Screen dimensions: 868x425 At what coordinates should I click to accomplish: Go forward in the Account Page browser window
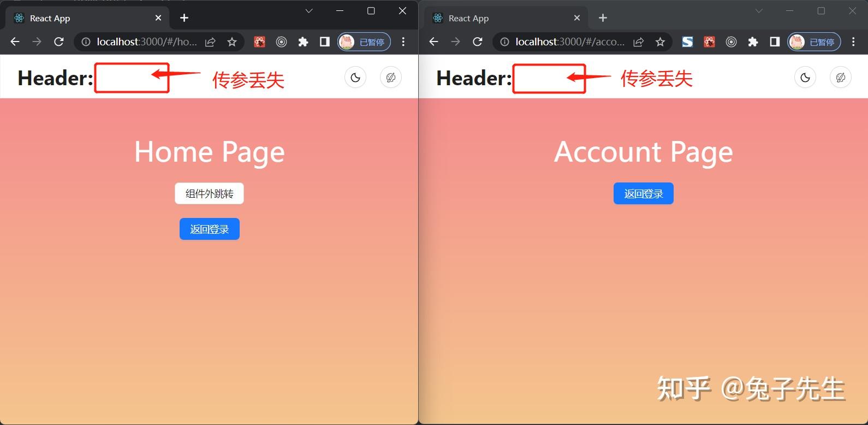[x=455, y=42]
